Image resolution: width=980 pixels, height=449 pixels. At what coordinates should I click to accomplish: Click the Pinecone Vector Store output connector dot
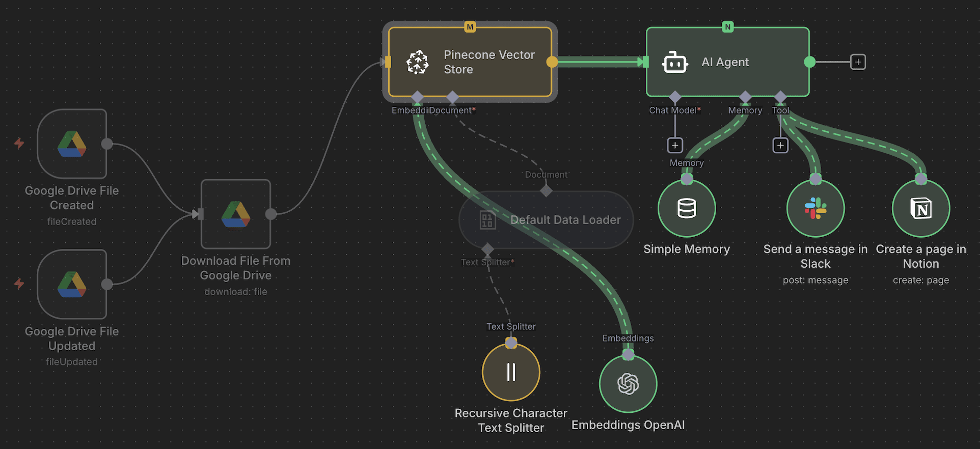[x=552, y=62]
